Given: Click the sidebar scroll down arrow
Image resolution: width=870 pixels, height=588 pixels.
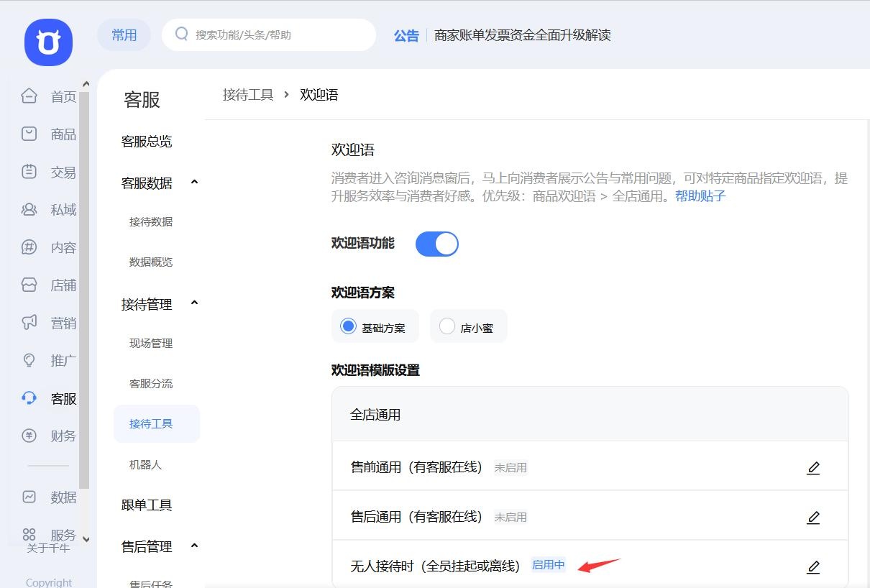Looking at the screenshot, I should (x=86, y=538).
